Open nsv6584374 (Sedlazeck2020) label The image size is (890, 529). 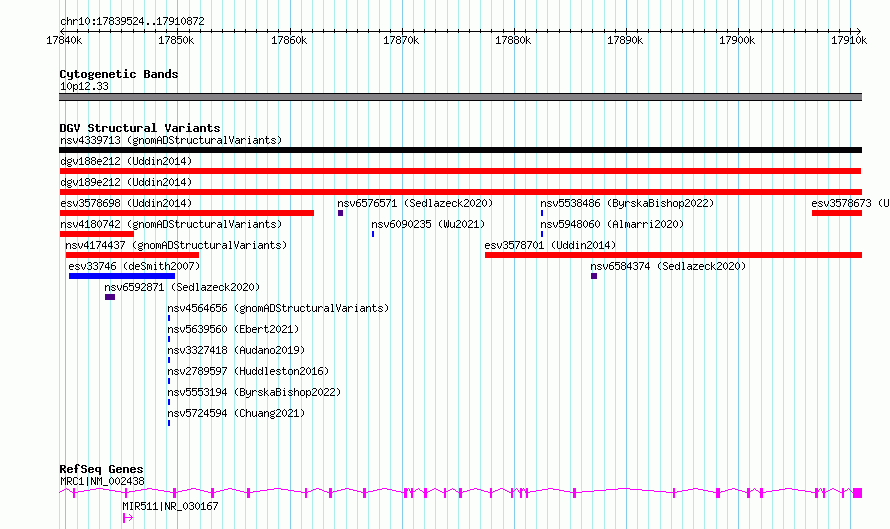[668, 266]
